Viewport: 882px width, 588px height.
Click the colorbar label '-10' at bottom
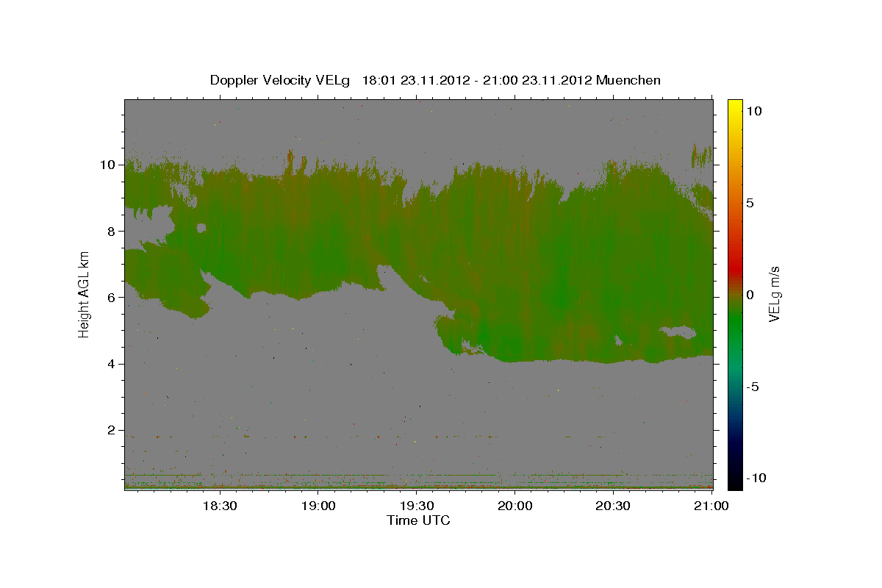coord(756,478)
